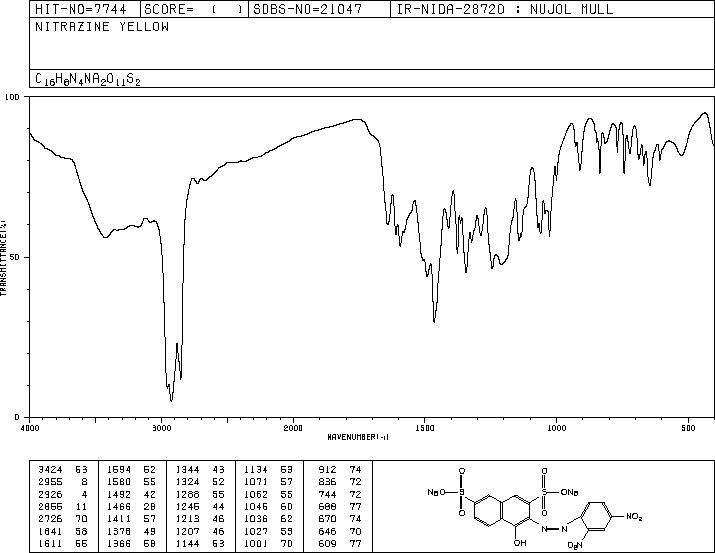Select the 2926 peak table entry
The height and width of the screenshot is (553, 715).
63,494
